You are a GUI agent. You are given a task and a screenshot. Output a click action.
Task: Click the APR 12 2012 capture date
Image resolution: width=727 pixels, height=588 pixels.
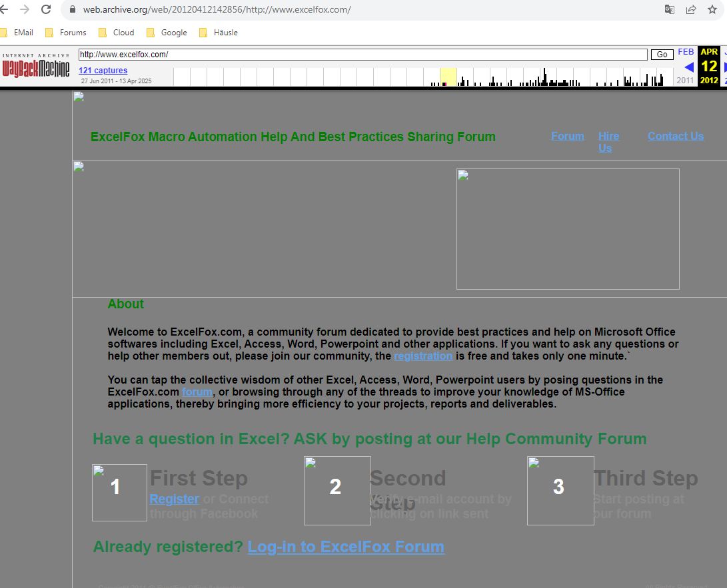point(709,66)
